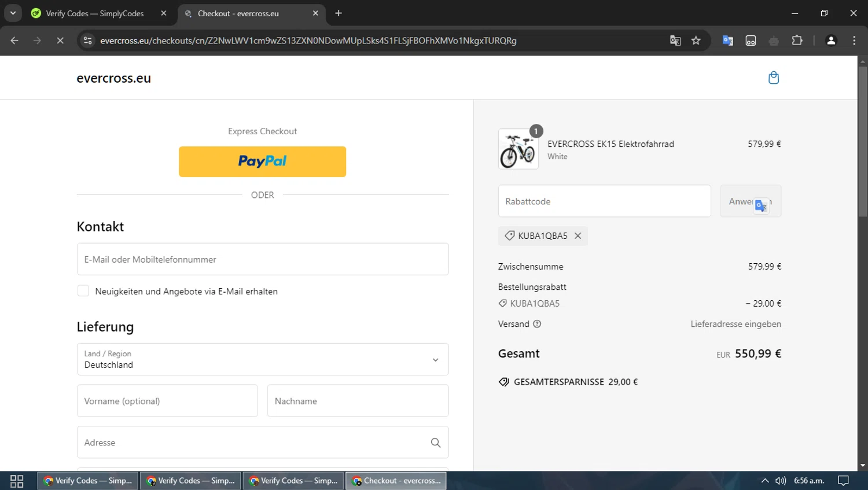Image resolution: width=868 pixels, height=490 pixels.
Task: Open the browser profile icon
Action: [831, 40]
